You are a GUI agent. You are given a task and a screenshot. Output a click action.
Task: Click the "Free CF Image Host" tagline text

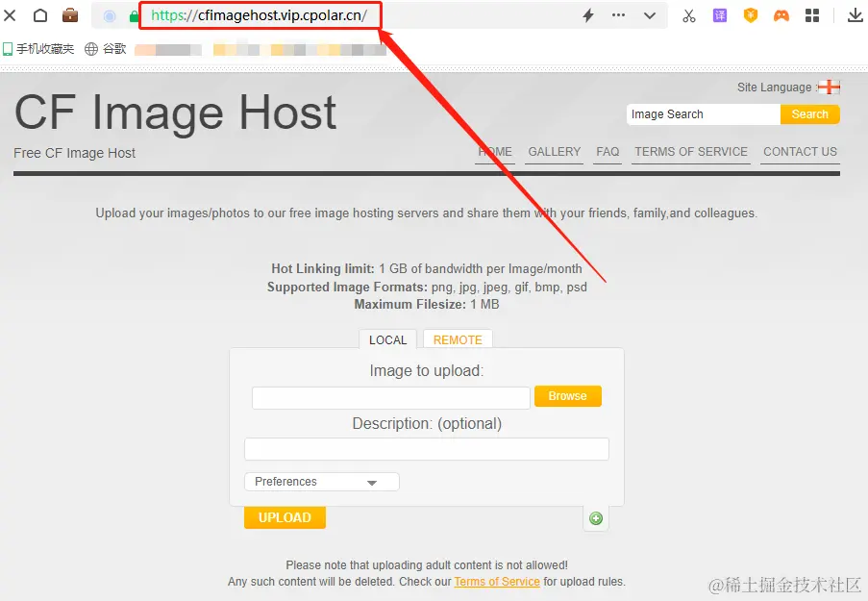(74, 153)
